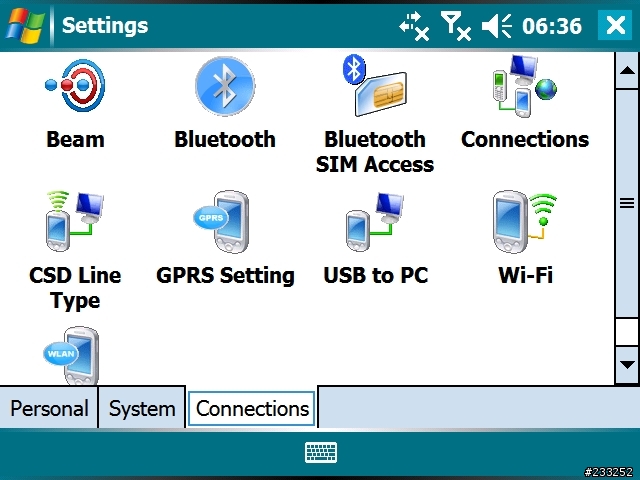Tap the phone signal antenna icon
This screenshot has height=480, width=640.
click(x=456, y=26)
